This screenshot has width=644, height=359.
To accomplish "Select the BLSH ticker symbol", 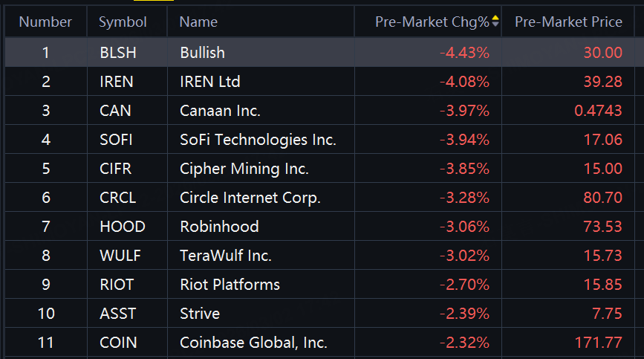I will (x=118, y=53).
